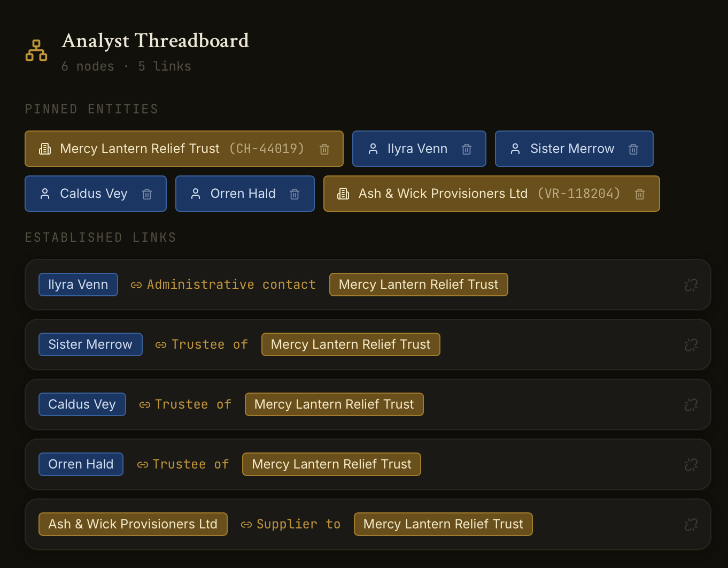Select Orren Hald chip in links list

(x=81, y=464)
